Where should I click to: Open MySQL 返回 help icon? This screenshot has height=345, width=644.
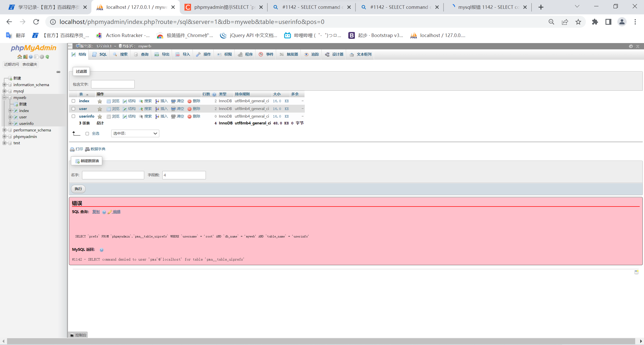tap(101, 250)
